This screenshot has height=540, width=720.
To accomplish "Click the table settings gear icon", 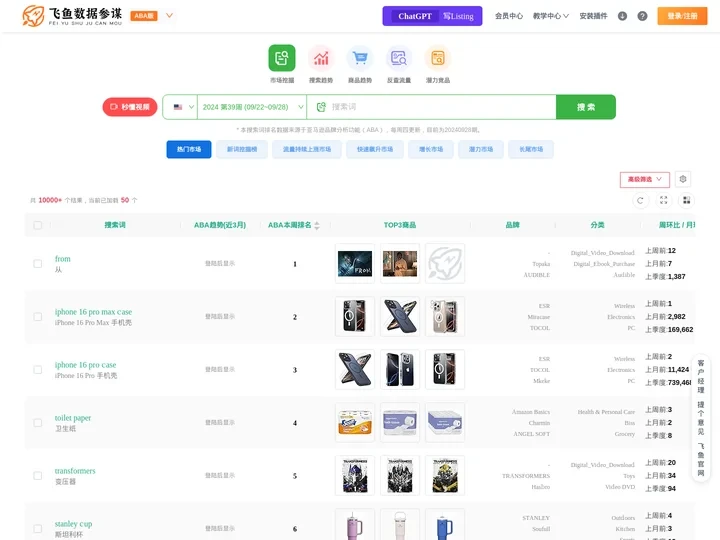I will coord(683,179).
